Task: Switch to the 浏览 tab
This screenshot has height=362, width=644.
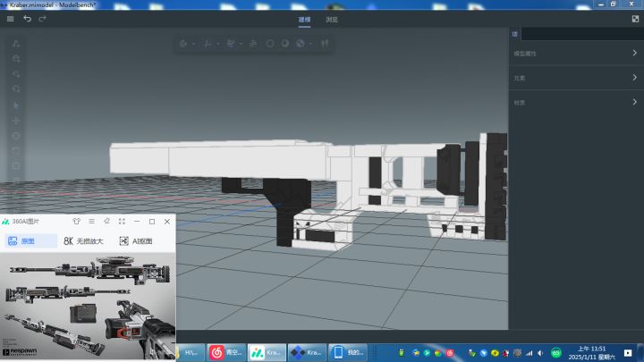Action: point(332,20)
